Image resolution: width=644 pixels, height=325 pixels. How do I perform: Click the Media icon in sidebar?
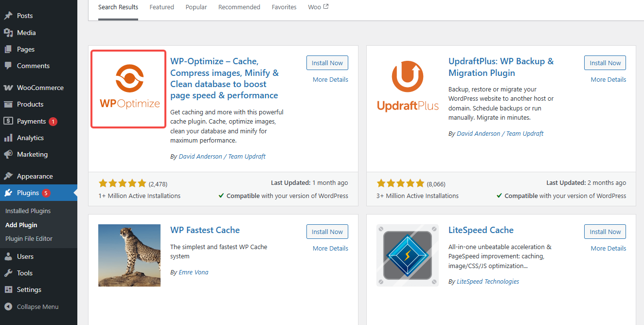click(8, 33)
